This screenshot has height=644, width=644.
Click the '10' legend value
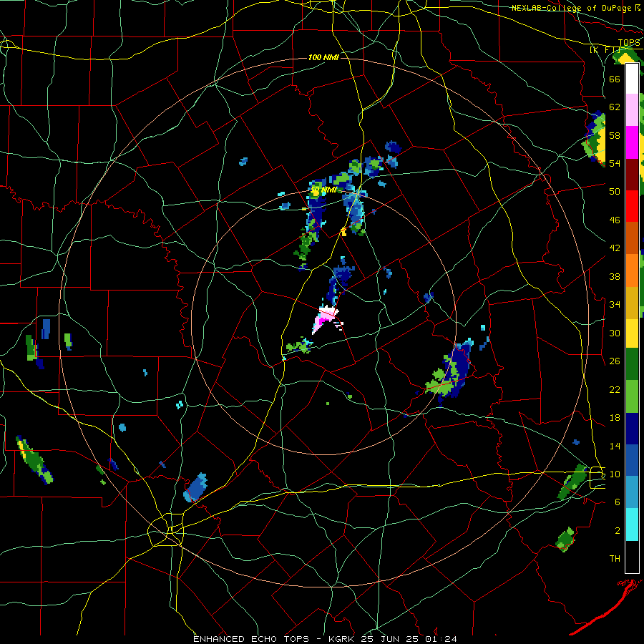pos(615,474)
